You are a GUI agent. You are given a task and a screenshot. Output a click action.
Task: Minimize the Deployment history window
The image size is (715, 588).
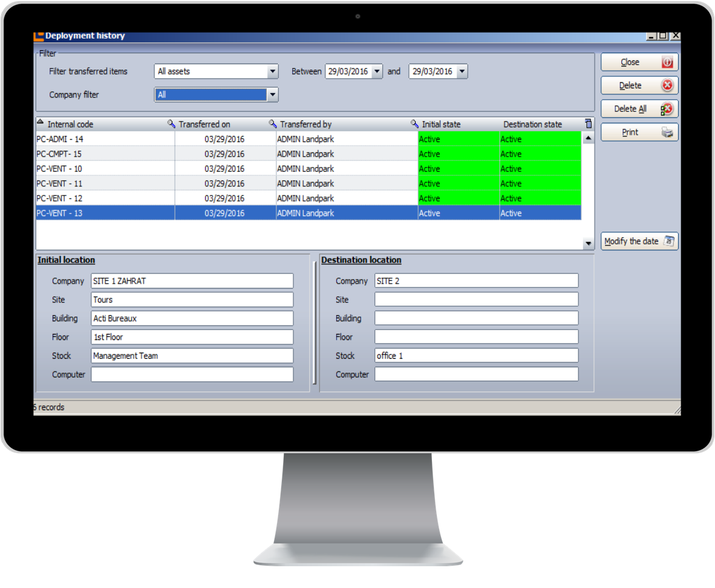(x=651, y=36)
